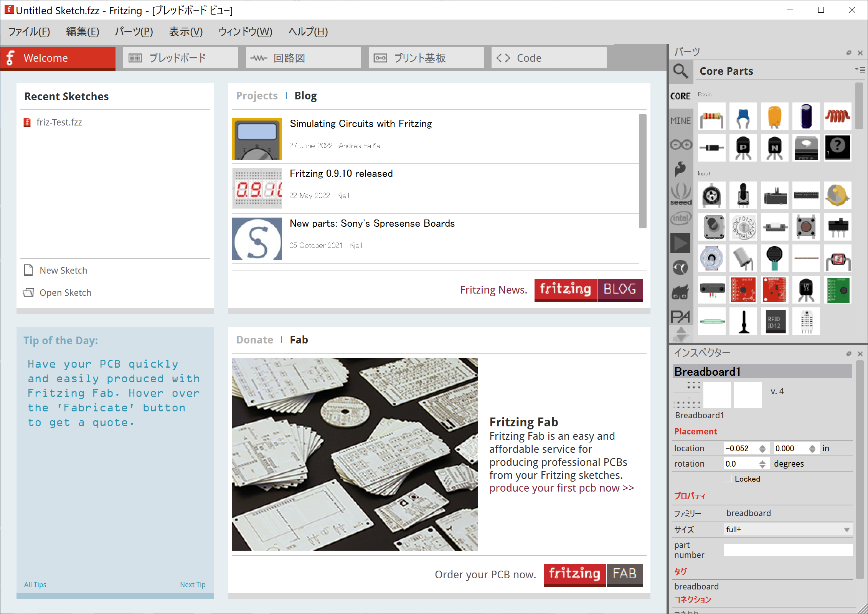
Task: Open the Arduino parts bin
Action: click(x=681, y=145)
